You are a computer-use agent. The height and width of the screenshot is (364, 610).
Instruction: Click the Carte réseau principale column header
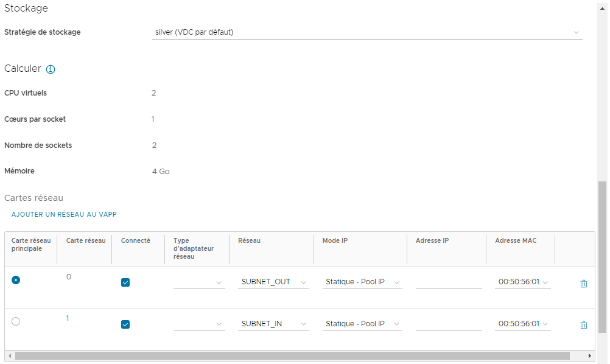pos(31,245)
